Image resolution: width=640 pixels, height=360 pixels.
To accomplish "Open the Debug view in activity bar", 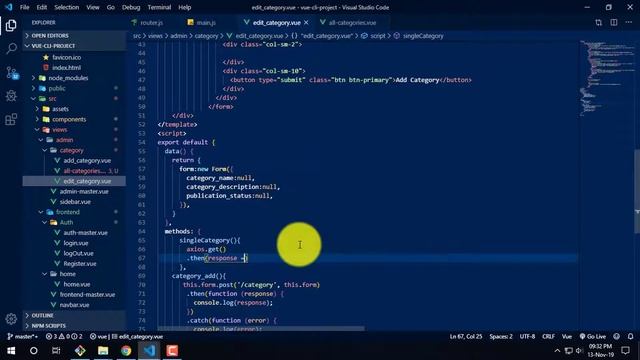I will pos(11,96).
